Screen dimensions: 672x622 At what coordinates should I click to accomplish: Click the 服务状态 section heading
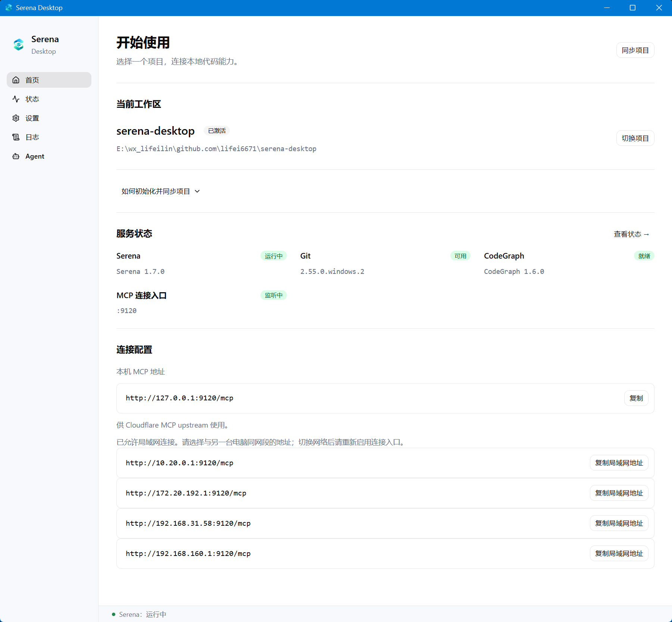pyautogui.click(x=134, y=234)
